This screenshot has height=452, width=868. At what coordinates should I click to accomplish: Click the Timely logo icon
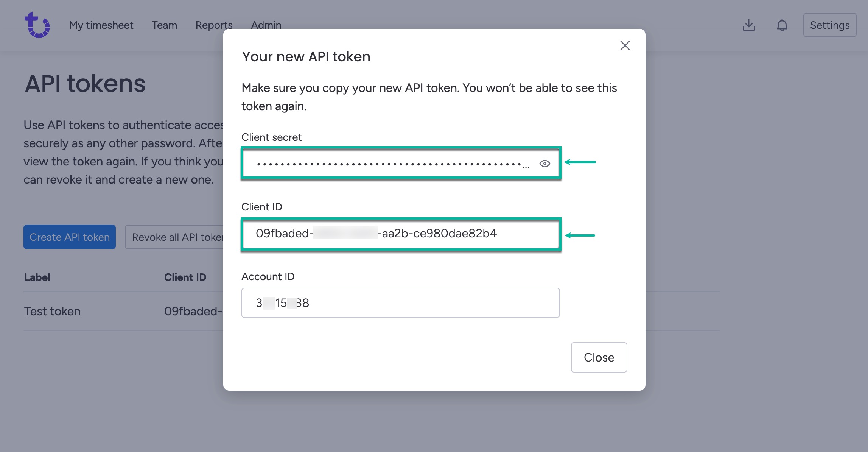coord(37,25)
